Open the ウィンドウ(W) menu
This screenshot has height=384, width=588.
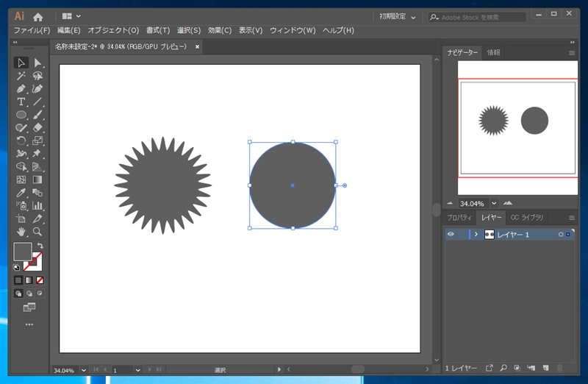293,30
